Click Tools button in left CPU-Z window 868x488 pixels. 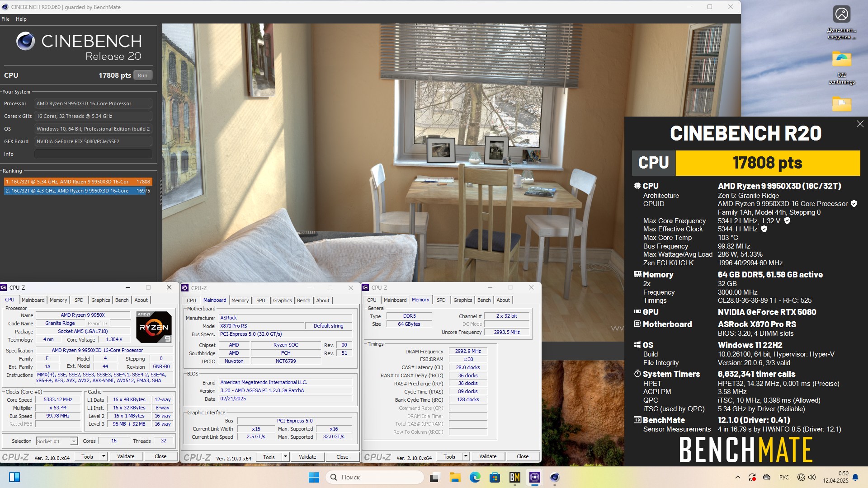[87, 456]
